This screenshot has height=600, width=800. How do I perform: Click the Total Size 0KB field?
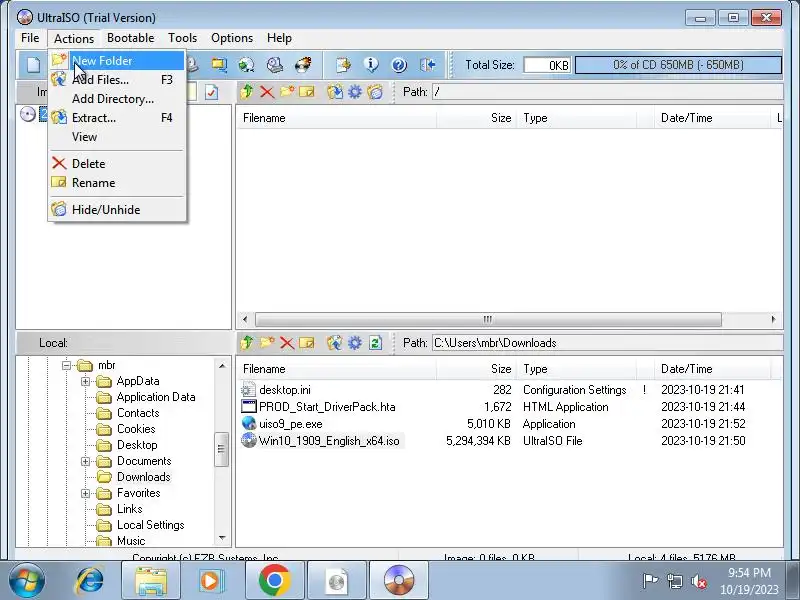pyautogui.click(x=547, y=65)
